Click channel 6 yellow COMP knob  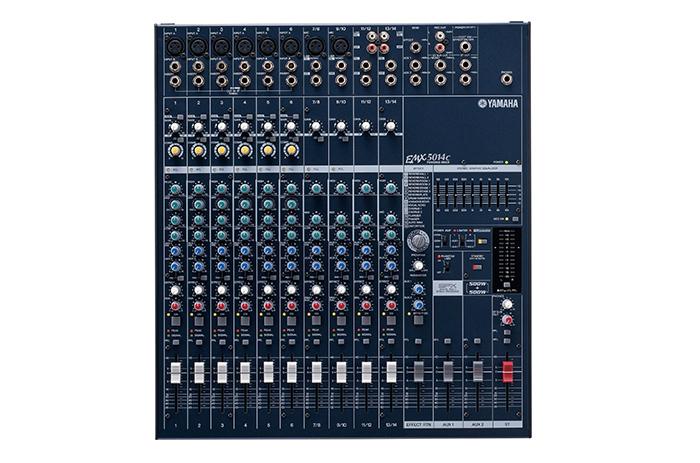click(x=291, y=150)
